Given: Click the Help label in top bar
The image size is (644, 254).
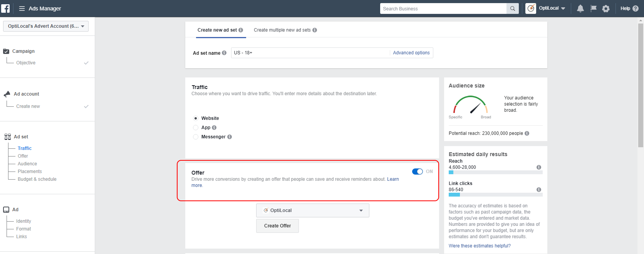Looking at the screenshot, I should [x=625, y=8].
